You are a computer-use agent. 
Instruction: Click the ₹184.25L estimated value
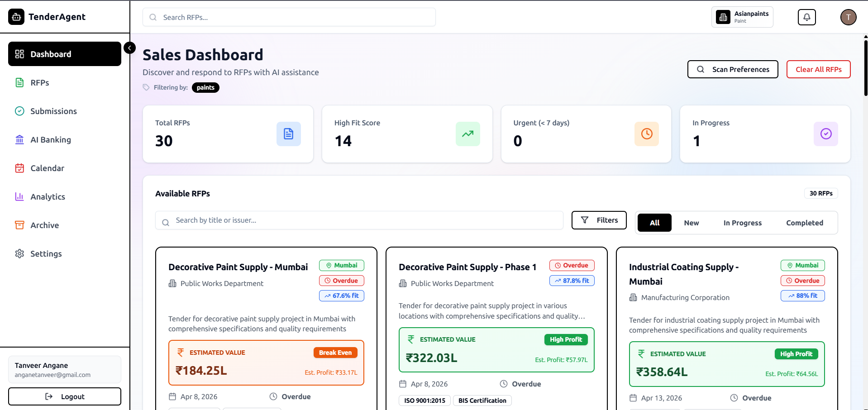(x=201, y=371)
